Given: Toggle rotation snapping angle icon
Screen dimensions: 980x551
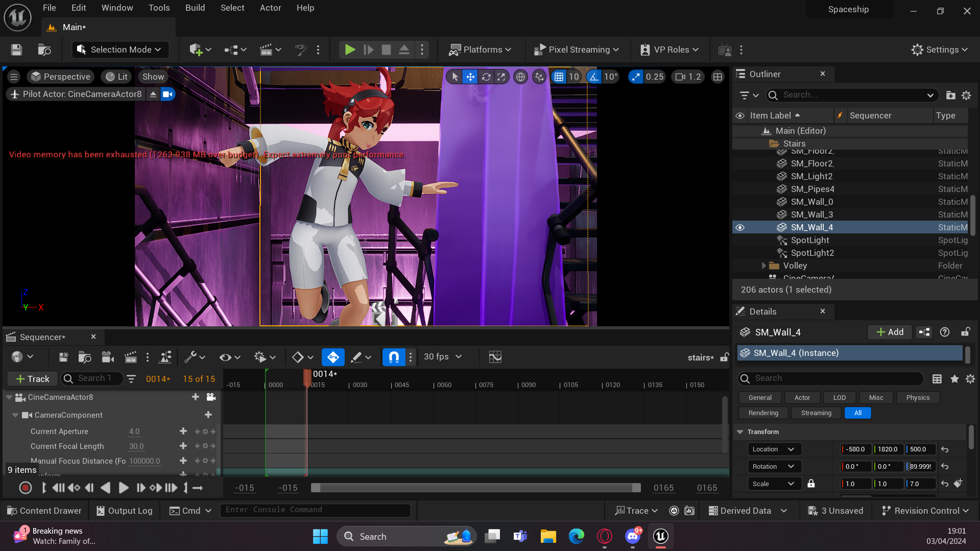Looking at the screenshot, I should coord(593,77).
